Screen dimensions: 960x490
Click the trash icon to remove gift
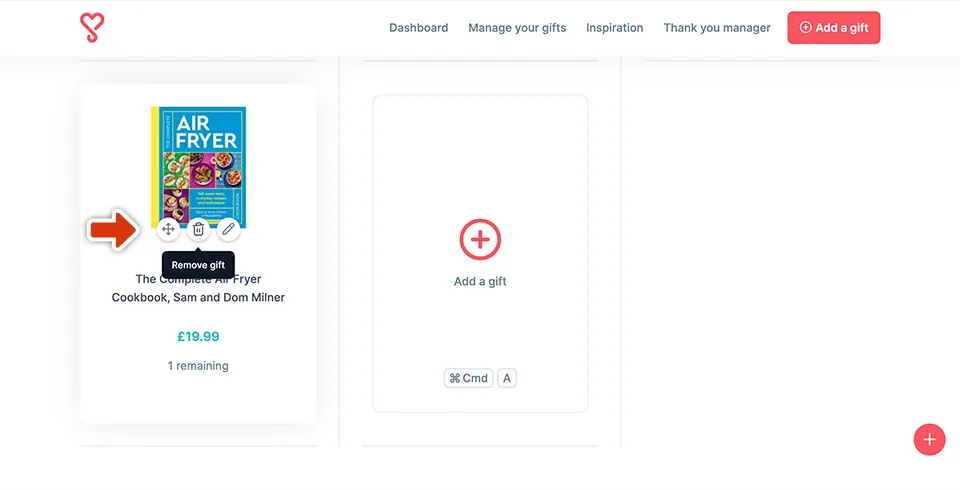pos(198,229)
